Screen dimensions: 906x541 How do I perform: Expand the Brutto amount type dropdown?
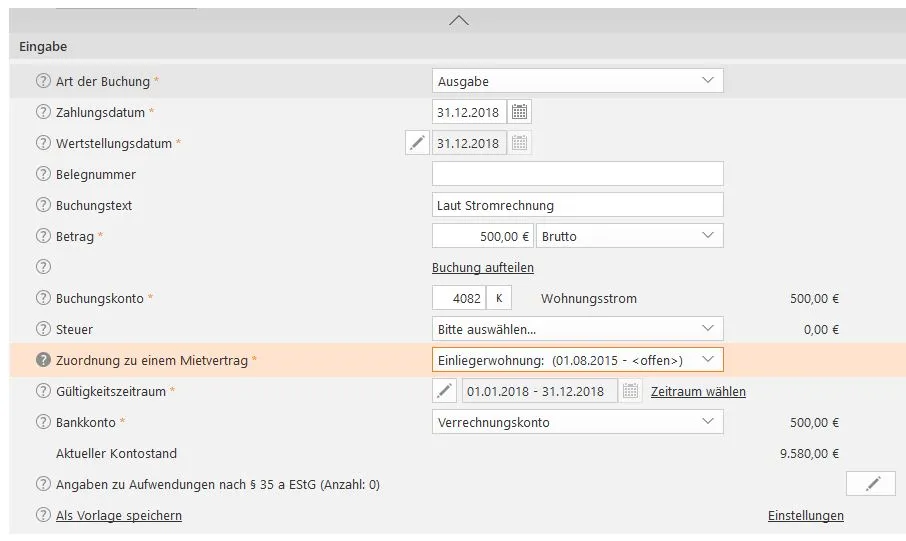point(629,236)
